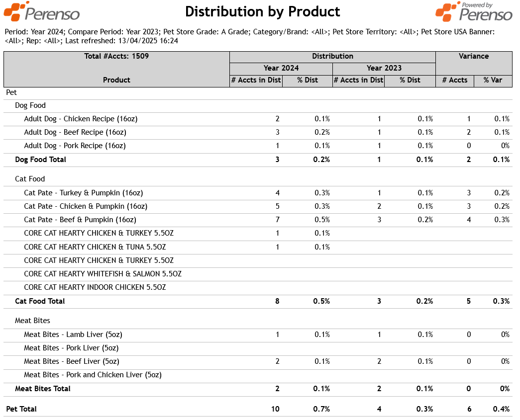The height and width of the screenshot is (420, 520).
Task: Click Meat Bites - Lamb Liver (5oz)
Action: point(73,335)
